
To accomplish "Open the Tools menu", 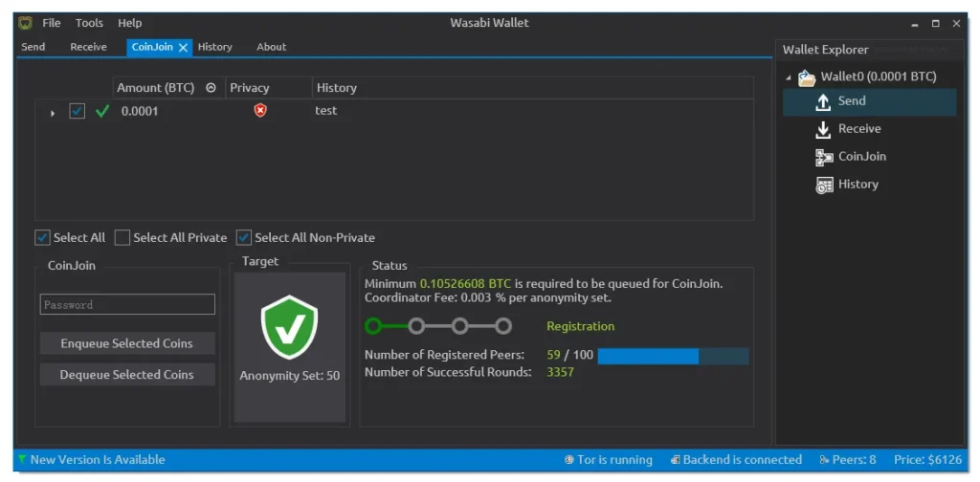I will pyautogui.click(x=89, y=23).
